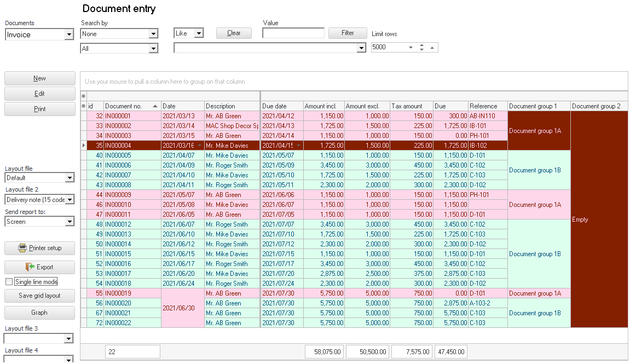Click the asterisk icon left of id header
Image resolution: width=630 pixels, height=364 pixels.
pyautogui.click(x=84, y=106)
